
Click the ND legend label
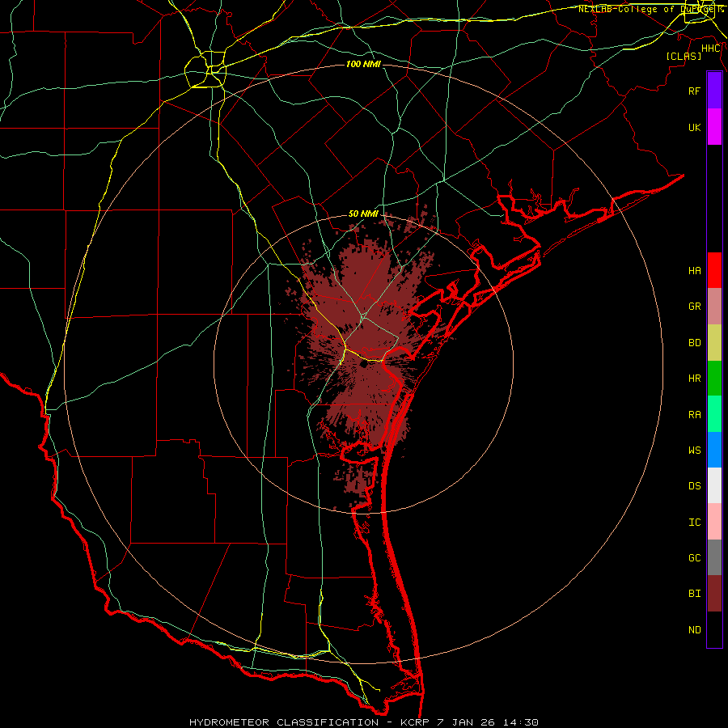click(x=695, y=630)
